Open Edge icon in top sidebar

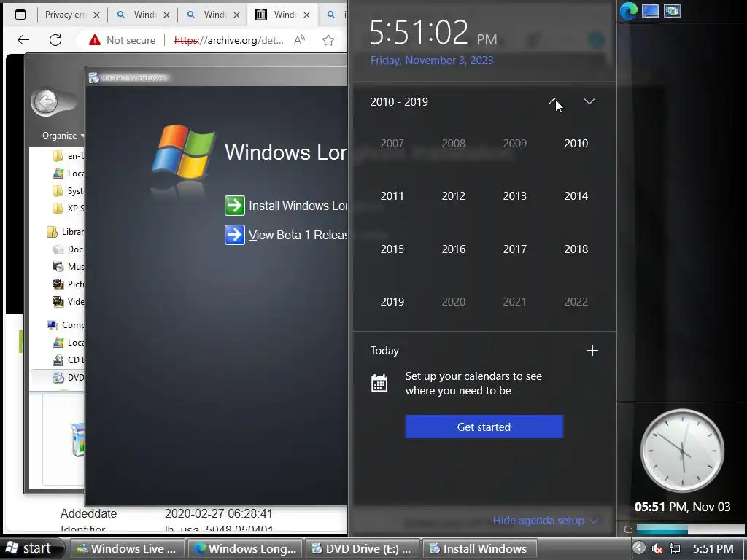click(x=628, y=11)
